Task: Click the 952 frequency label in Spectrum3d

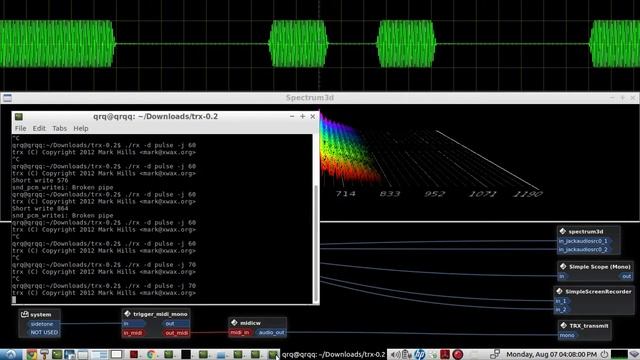Action: tap(434, 193)
